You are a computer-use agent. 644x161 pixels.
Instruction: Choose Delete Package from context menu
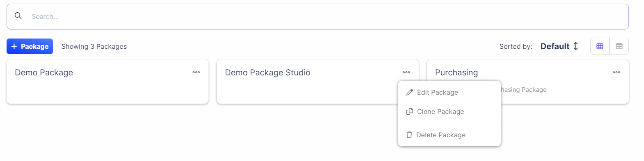click(x=449, y=135)
